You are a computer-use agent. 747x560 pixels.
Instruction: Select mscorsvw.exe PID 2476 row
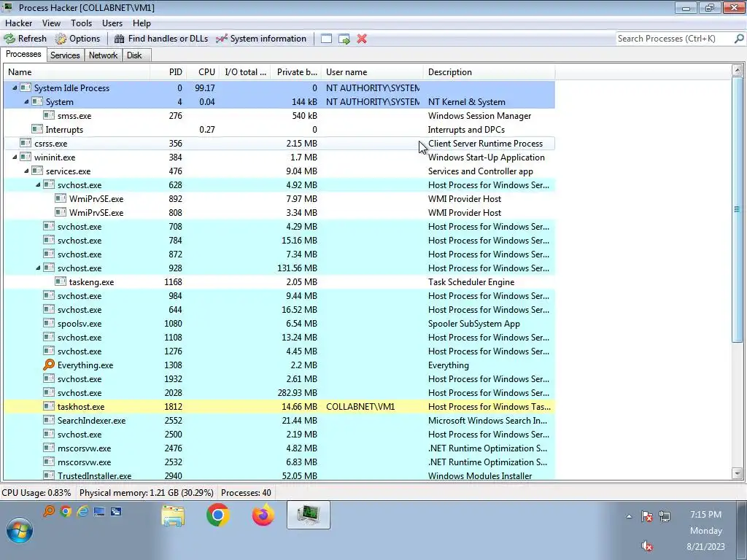coord(279,448)
